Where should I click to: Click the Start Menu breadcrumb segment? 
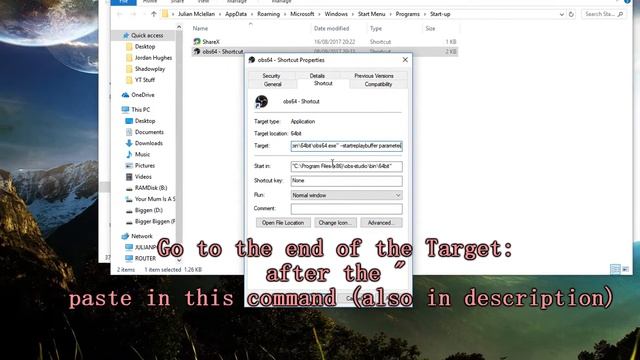(371, 14)
